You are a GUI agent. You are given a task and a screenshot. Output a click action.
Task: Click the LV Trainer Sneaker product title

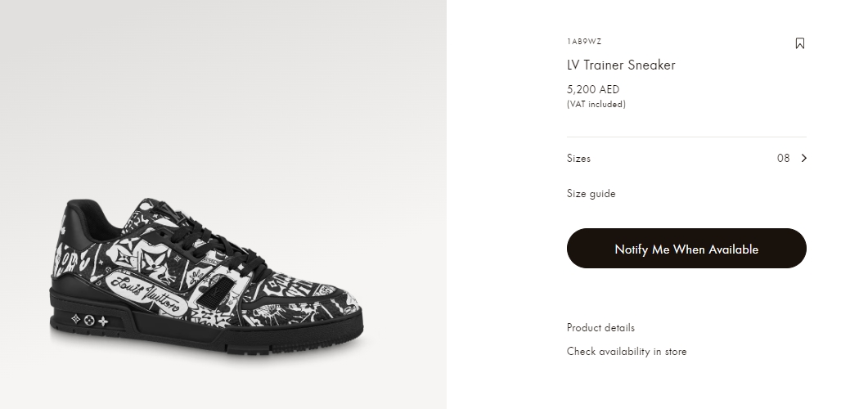click(x=621, y=65)
